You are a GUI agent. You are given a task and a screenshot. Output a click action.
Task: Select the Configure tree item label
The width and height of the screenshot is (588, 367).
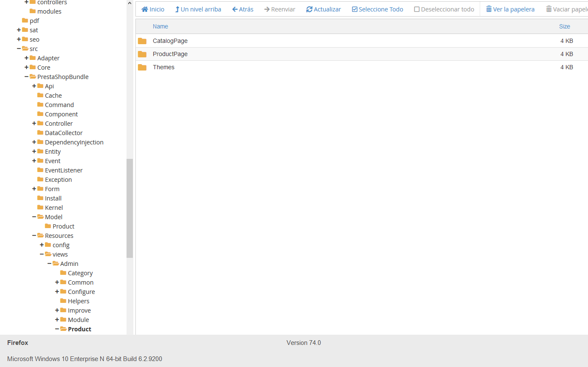click(x=82, y=292)
